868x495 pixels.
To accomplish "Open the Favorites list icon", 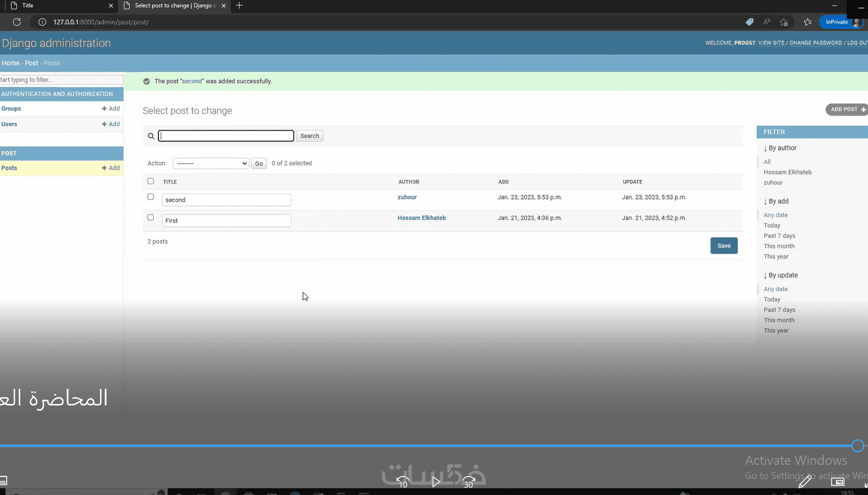I will 807,22.
